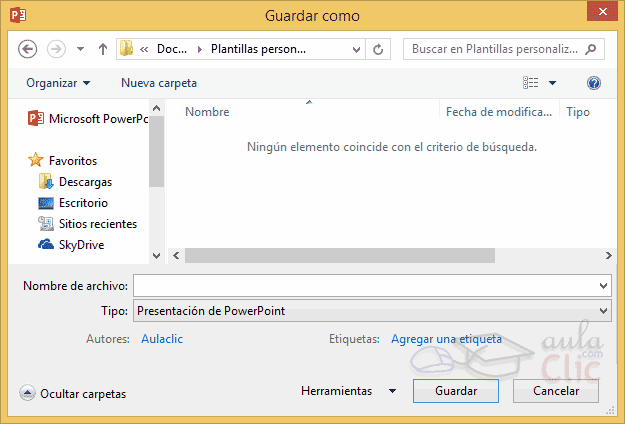The width and height of the screenshot is (625, 424).
Task: Save the file with the Guardar button
Action: (x=456, y=391)
